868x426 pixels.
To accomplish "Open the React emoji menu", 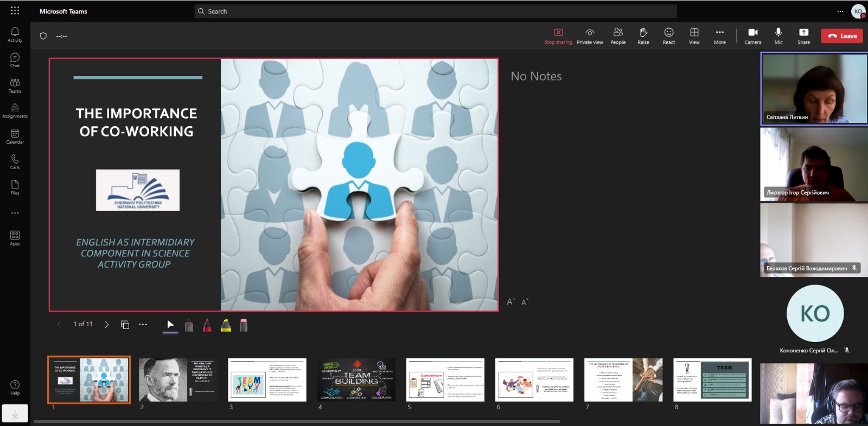I will click(668, 36).
